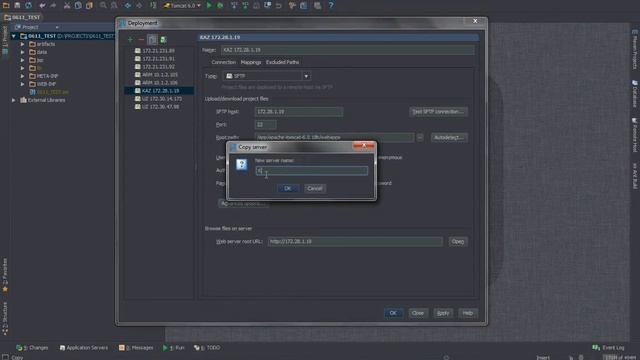
Task: Open the Run tool window tab
Action: click(173, 348)
